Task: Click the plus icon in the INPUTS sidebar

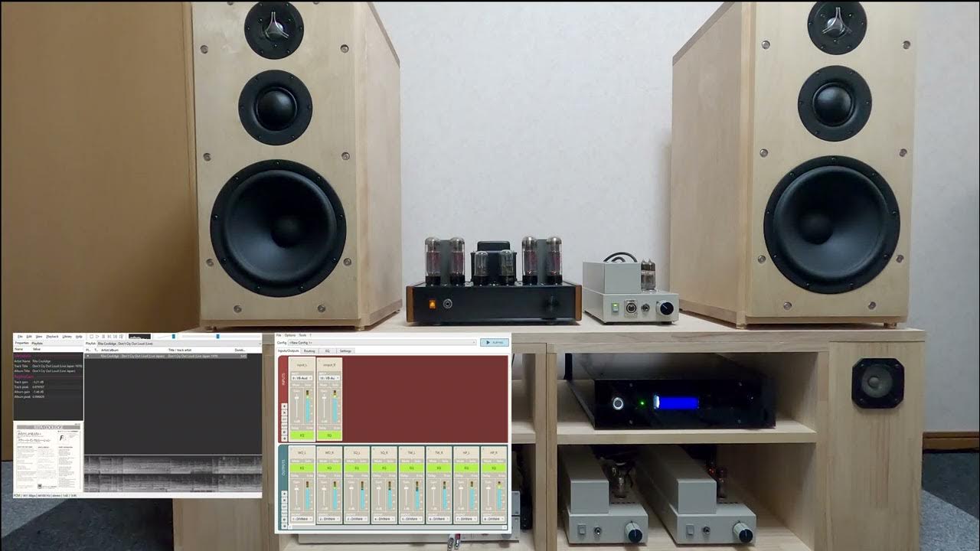Action: (x=284, y=406)
